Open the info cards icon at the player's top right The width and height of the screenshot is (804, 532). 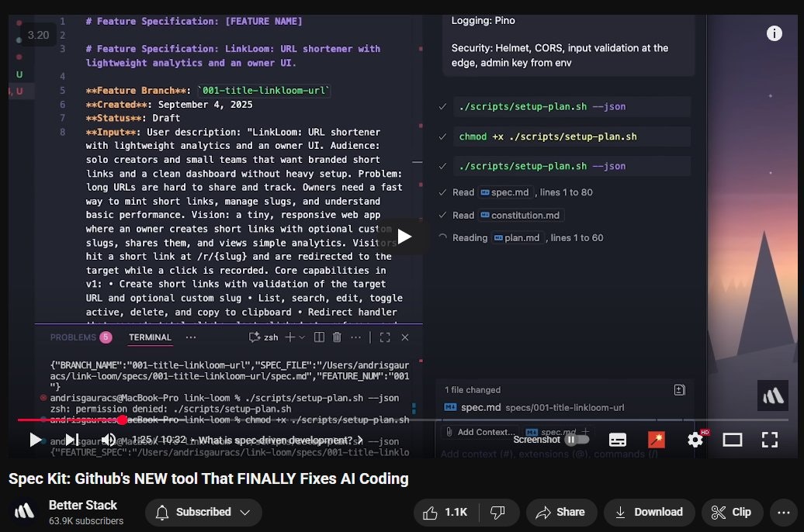click(775, 33)
